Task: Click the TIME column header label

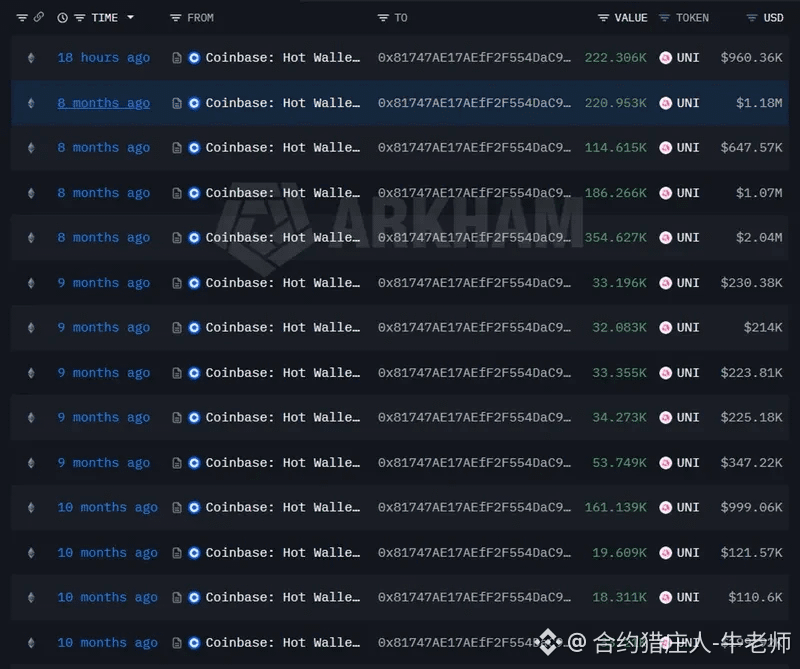Action: coord(105,18)
